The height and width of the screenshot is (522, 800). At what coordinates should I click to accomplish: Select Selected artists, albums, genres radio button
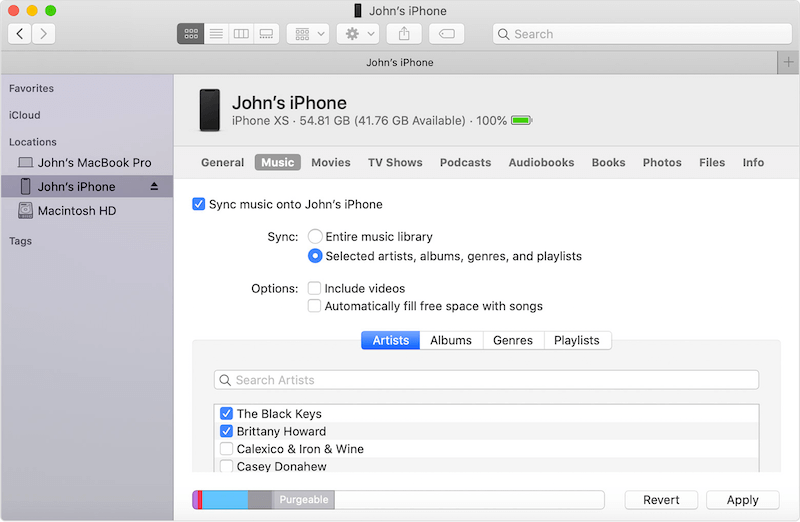tap(315, 256)
